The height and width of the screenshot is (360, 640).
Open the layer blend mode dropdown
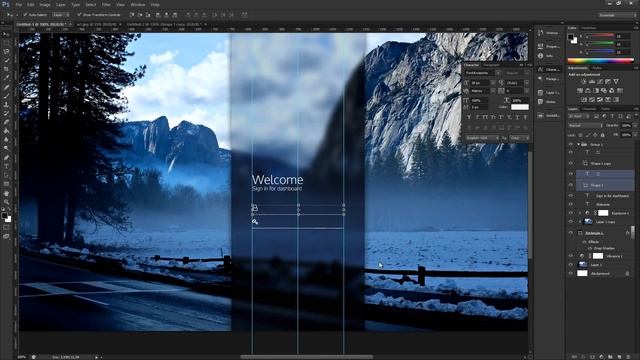585,126
